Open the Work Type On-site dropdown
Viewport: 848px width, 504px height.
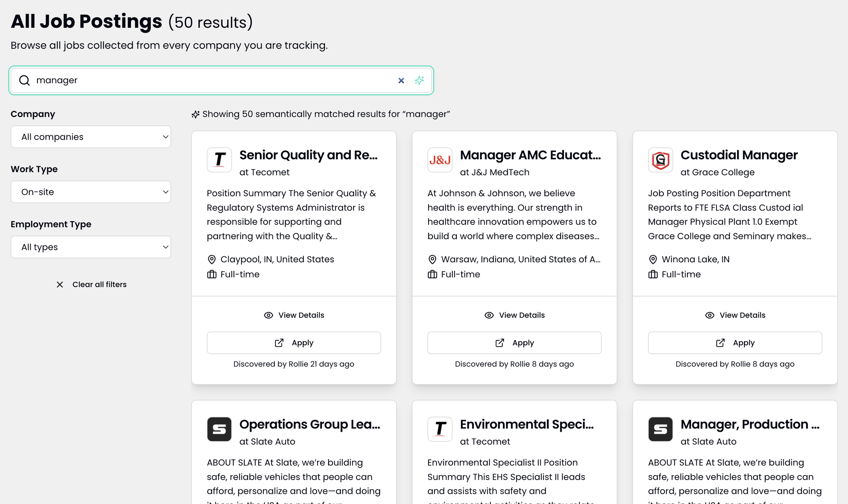91,192
